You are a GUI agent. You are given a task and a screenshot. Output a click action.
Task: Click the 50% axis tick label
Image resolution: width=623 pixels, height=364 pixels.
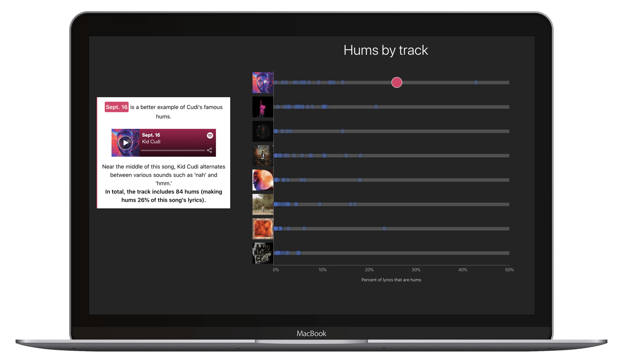click(509, 270)
